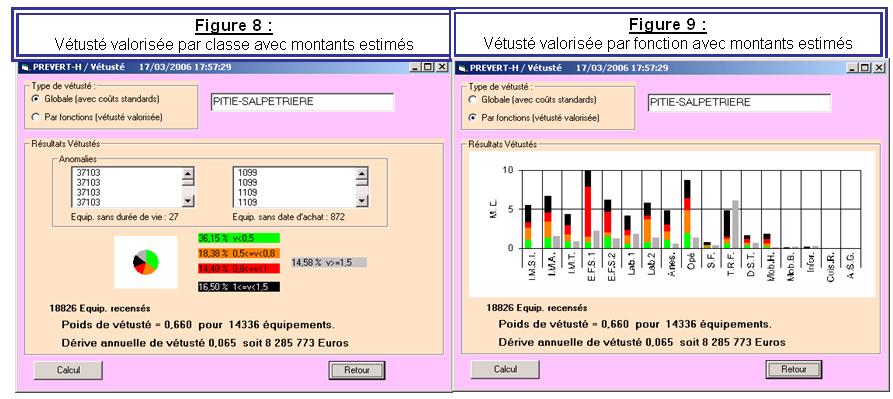Click the red 14,40 % legend swatch
The height and width of the screenshot is (399, 893).
239,268
